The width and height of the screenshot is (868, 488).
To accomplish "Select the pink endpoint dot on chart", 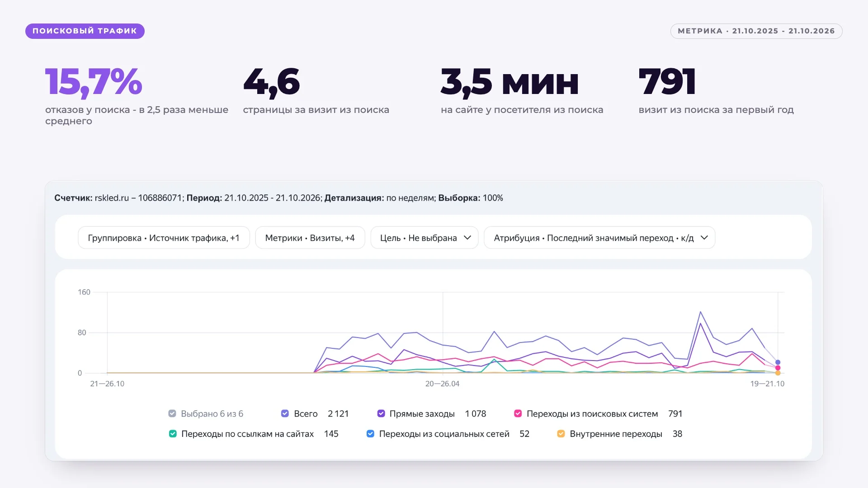I will (x=778, y=368).
